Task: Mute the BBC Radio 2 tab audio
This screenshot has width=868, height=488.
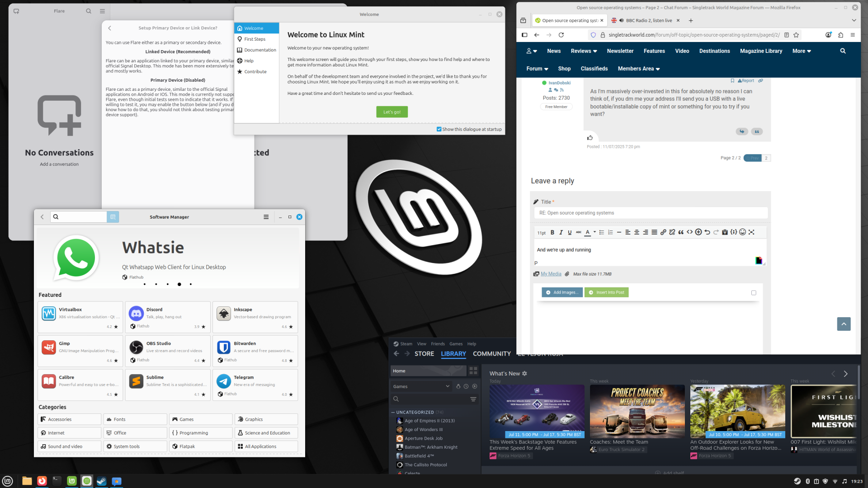Action: (622, 20)
